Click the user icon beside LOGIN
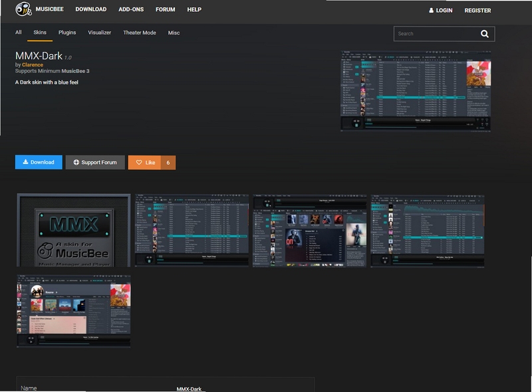Image resolution: width=532 pixels, height=392 pixels. tap(431, 11)
